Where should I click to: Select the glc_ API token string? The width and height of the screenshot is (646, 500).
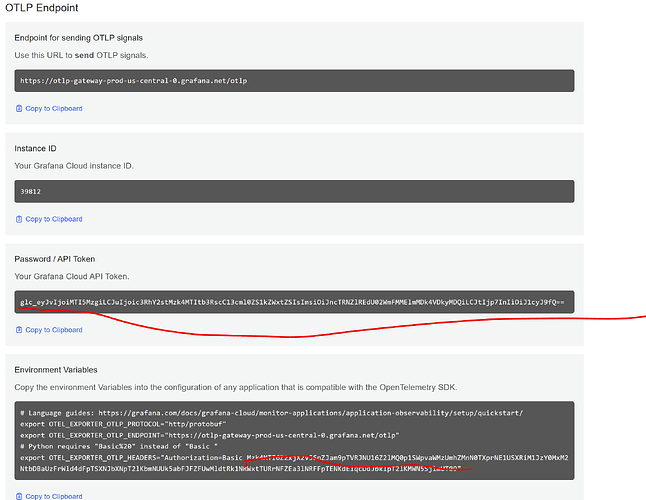(x=292, y=302)
